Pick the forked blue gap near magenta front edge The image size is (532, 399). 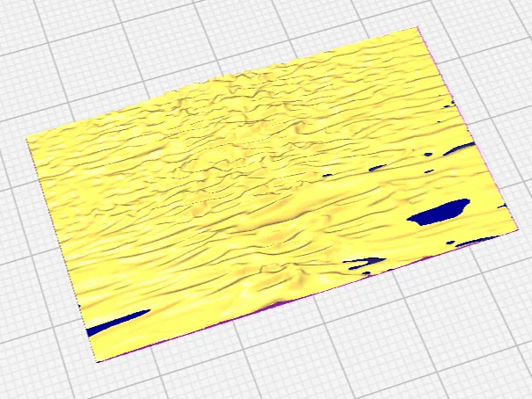(x=364, y=263)
